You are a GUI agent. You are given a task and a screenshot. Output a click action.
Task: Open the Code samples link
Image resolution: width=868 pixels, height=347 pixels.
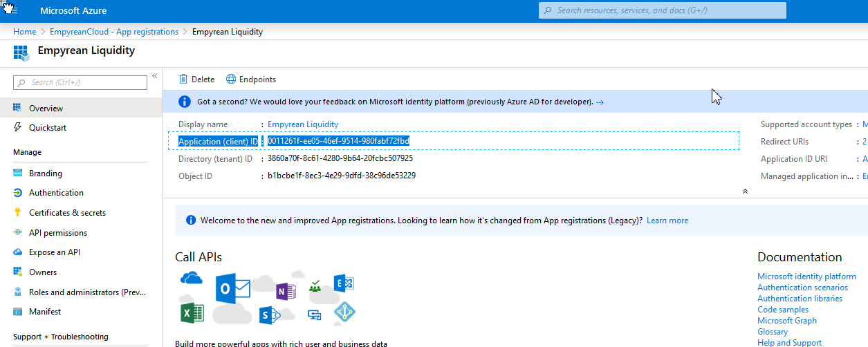[783, 310]
